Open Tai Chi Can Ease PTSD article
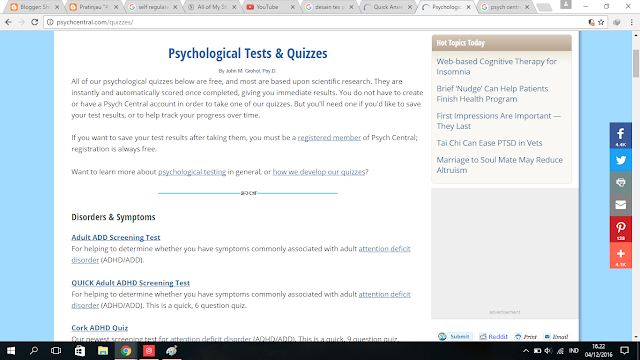This screenshot has width=640, height=360. pyautogui.click(x=489, y=143)
